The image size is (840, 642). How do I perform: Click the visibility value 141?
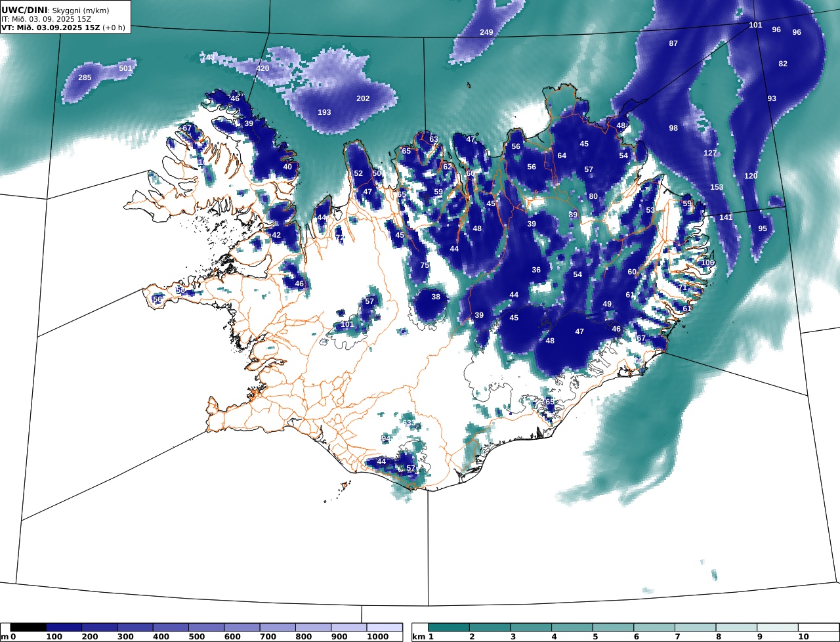tap(726, 217)
